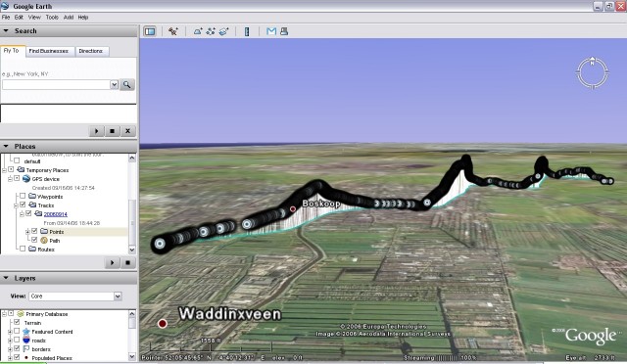Uncheck the Terrain layer checkbox
The height and width of the screenshot is (364, 627).
tap(17, 322)
